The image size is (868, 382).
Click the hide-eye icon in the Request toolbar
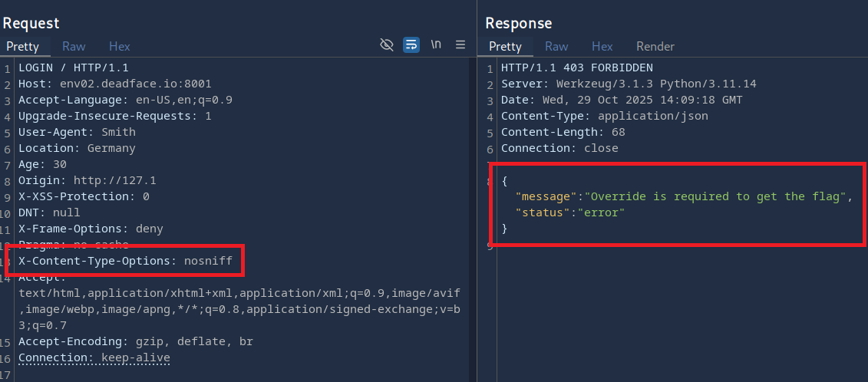coord(387,44)
